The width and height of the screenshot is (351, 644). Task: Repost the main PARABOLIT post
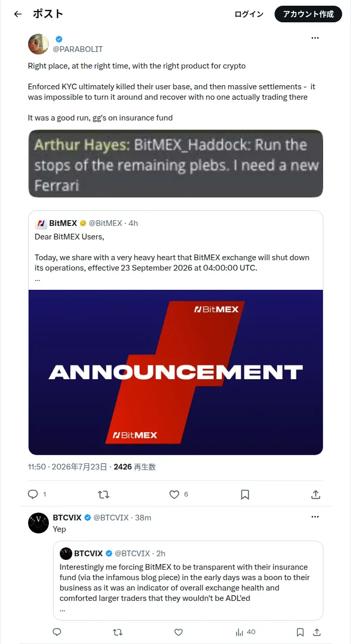tap(103, 494)
